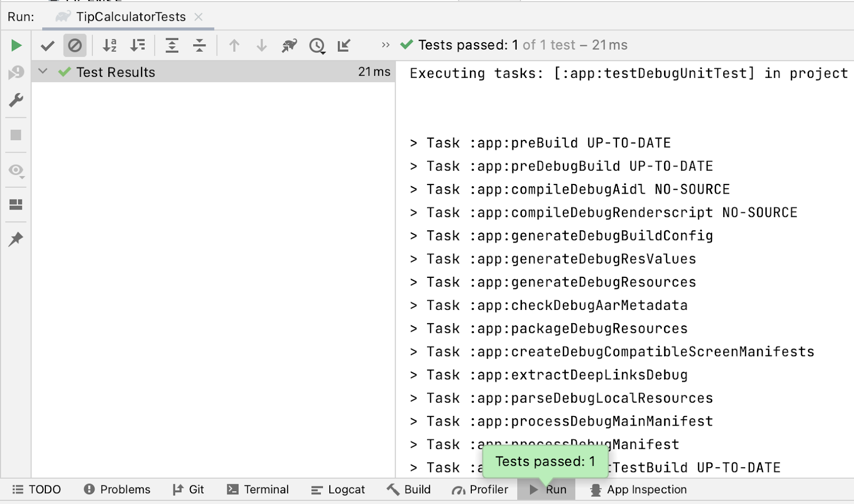Expand all test result nodes
Image resolution: width=854 pixels, height=504 pixels.
172,46
